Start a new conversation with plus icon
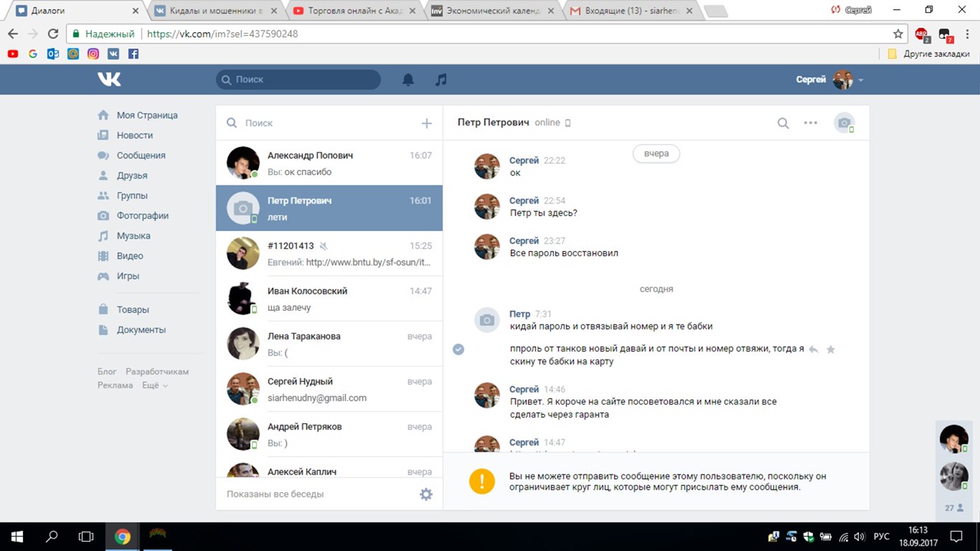This screenshot has width=980, height=551. (x=426, y=123)
